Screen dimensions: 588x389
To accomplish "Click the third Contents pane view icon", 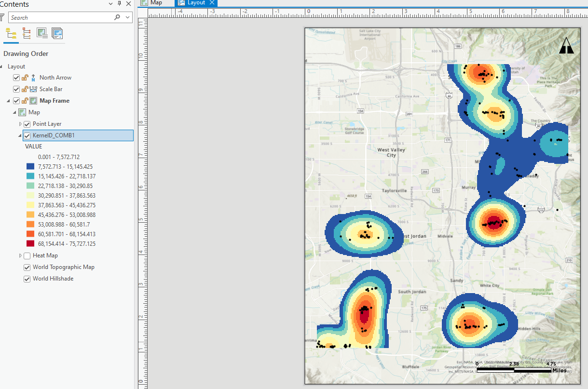I will tap(41, 34).
